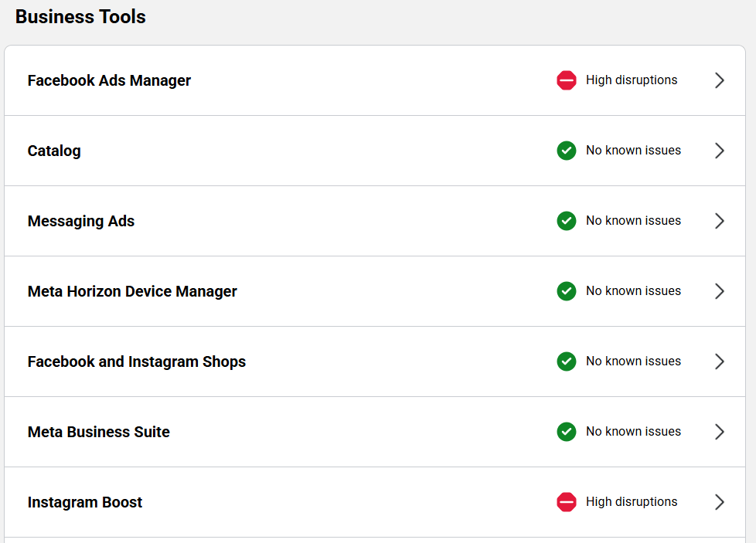This screenshot has height=543, width=756.
Task: Click the chevron for Meta Horizon Device Manager
Action: [719, 291]
